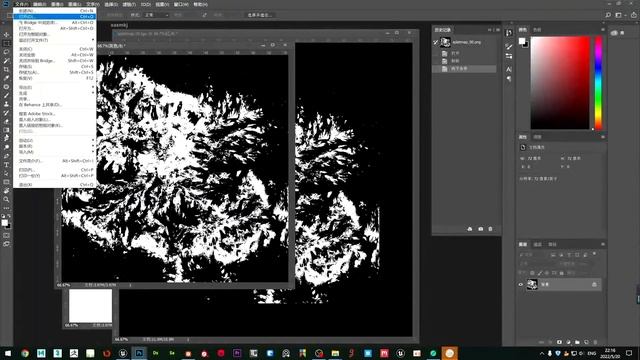Expand the Open Recent submenu
Screen dimensions: 640x360
click(54, 40)
